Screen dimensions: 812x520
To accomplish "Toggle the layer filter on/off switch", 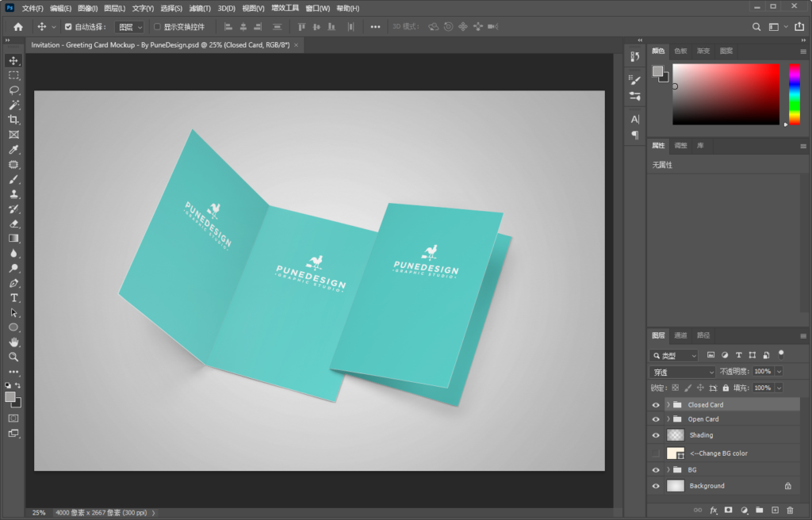I will 781,355.
